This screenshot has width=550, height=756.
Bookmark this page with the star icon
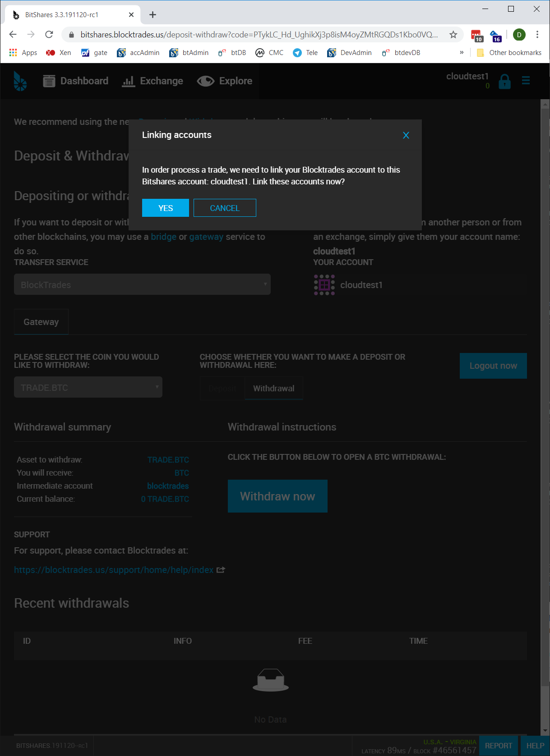[x=453, y=35]
